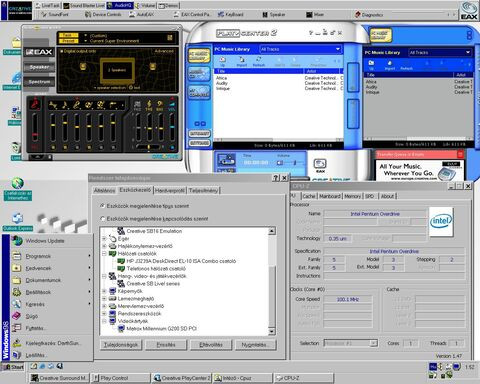Screen dimensions: 480x384
Task: Click the Refresh icon in PlayCenter toolbar
Action: point(259,61)
